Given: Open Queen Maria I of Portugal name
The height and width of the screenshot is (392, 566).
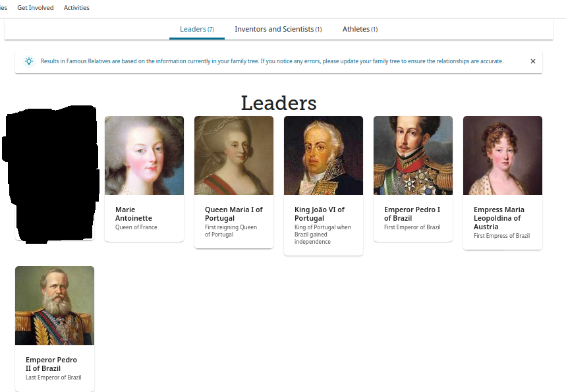Looking at the screenshot, I should click(233, 214).
